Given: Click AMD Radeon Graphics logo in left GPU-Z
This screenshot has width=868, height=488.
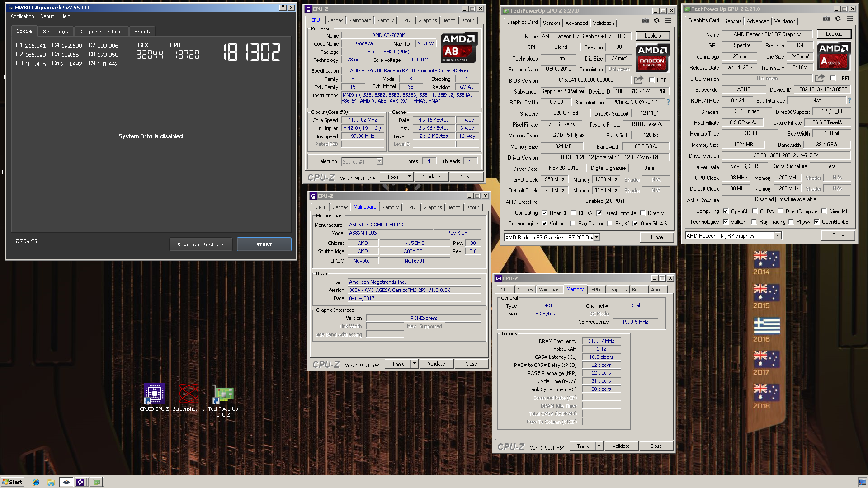Looking at the screenshot, I should point(652,58).
